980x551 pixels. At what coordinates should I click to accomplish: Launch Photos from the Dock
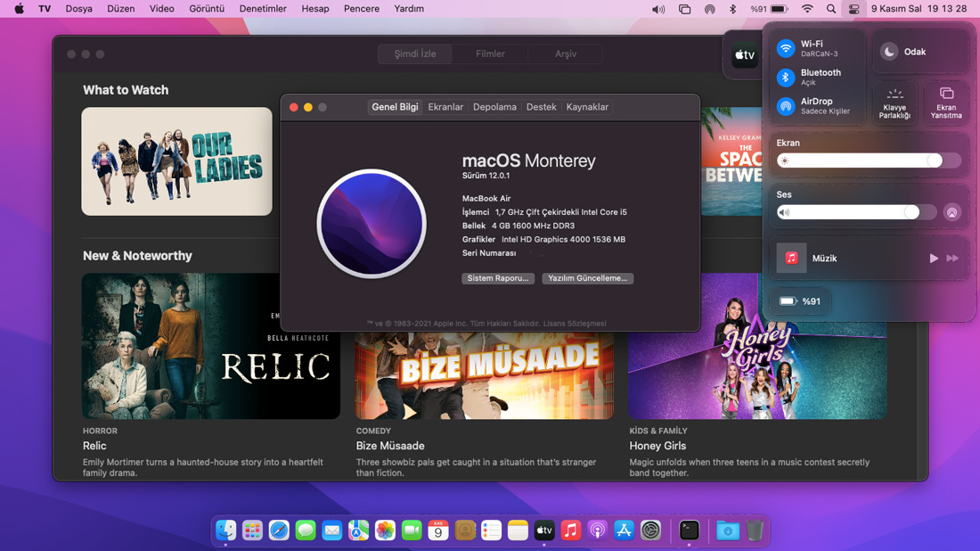[x=385, y=530]
